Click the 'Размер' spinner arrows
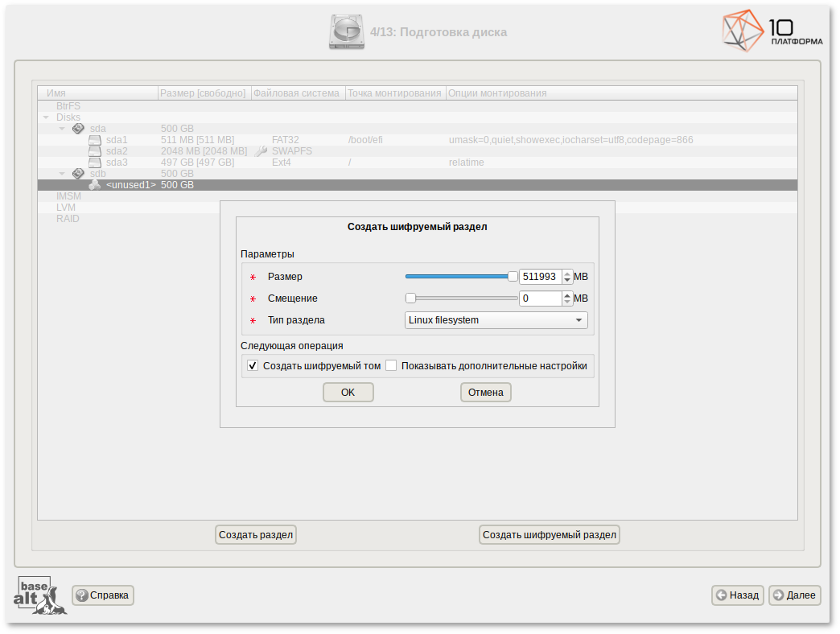Screen dimensions: 840x634 [x=567, y=277]
